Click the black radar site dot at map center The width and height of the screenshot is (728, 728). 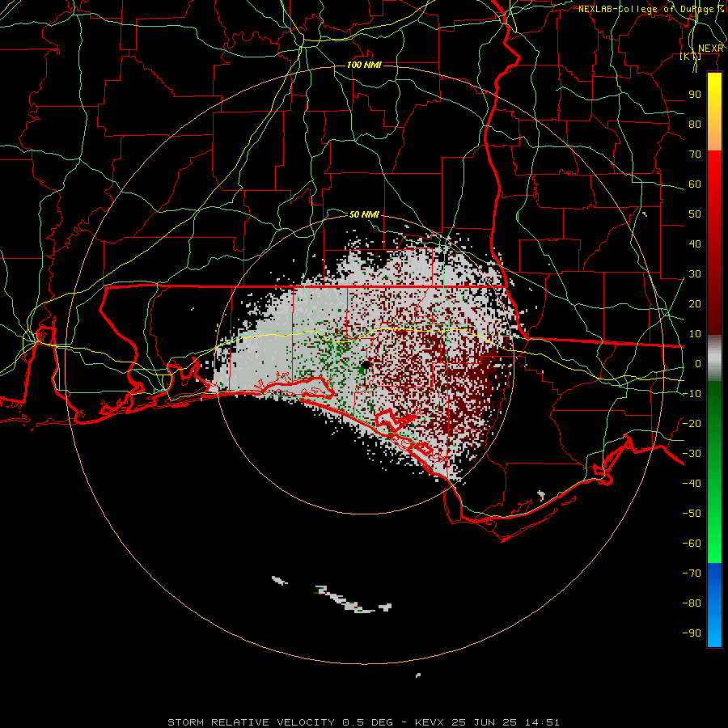coord(366,365)
